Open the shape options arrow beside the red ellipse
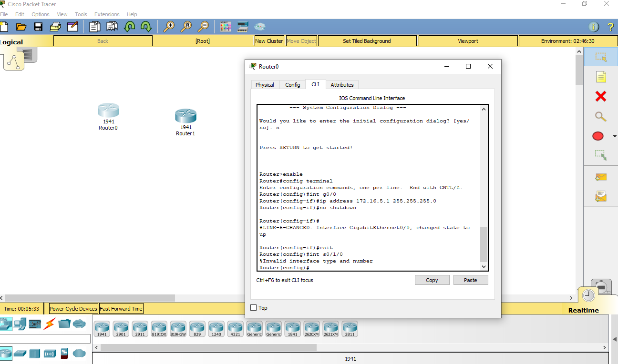The height and width of the screenshot is (364, 618). coord(614,136)
